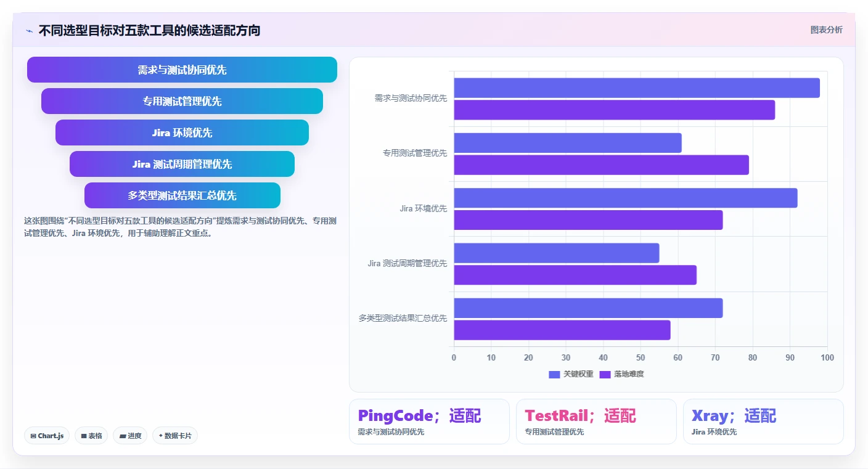Toggle the 关键权重 legend swatch

click(554, 374)
